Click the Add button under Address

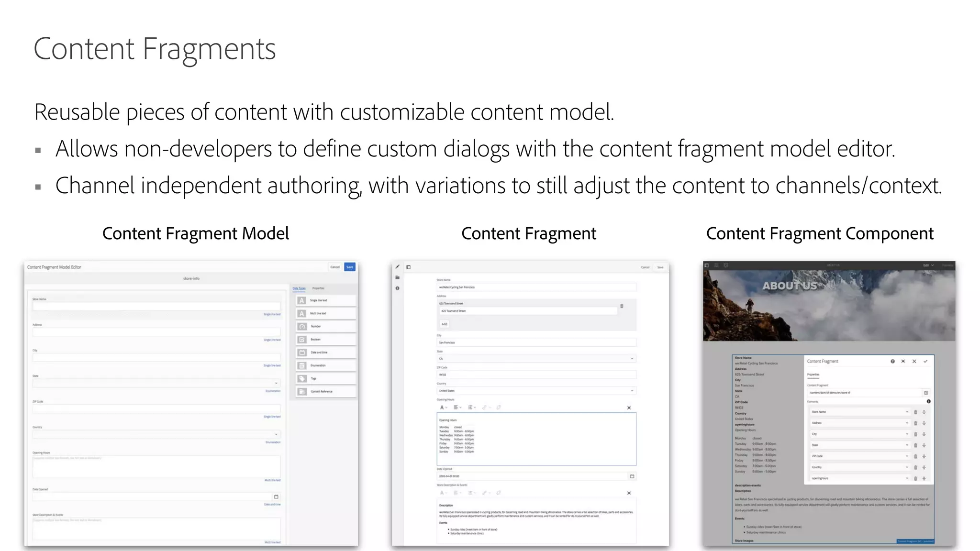(x=445, y=324)
